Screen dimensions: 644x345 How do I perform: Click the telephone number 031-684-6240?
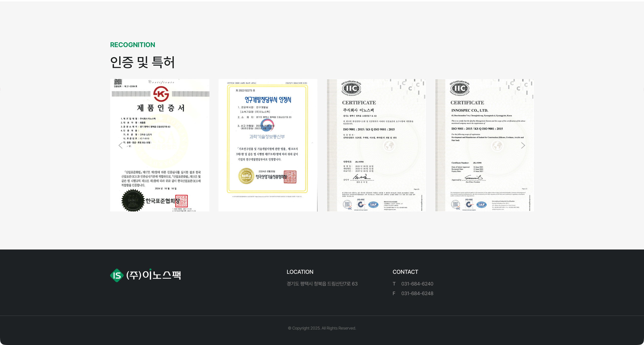[x=417, y=284]
